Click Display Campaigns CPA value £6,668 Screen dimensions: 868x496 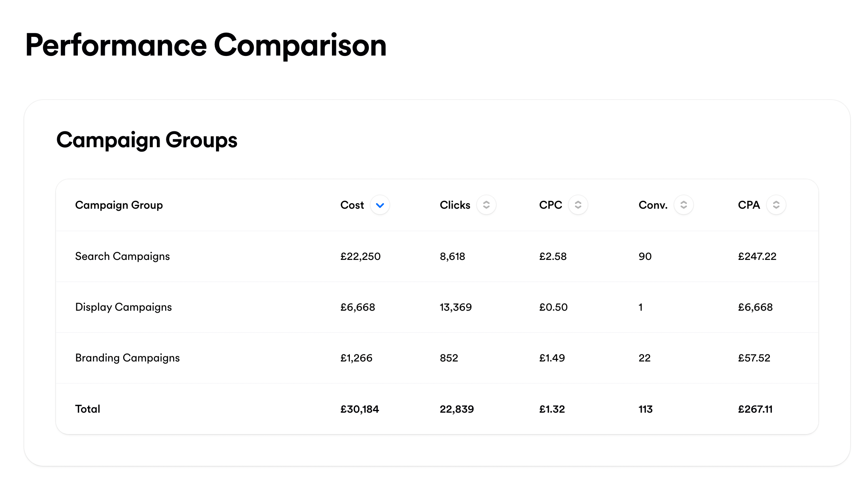click(x=755, y=307)
